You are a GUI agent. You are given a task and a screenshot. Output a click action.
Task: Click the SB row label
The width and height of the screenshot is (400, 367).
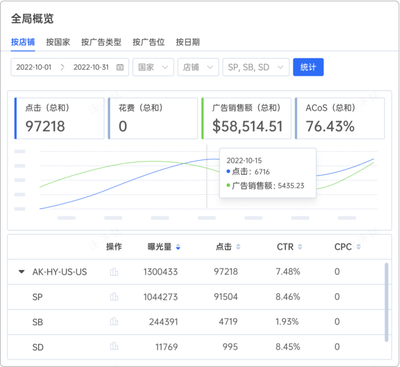38,322
